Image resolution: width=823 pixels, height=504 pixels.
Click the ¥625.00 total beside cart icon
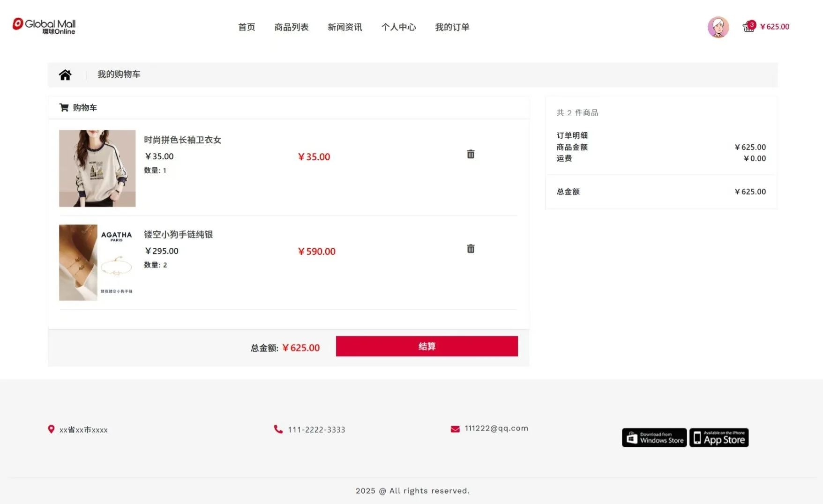[775, 27]
